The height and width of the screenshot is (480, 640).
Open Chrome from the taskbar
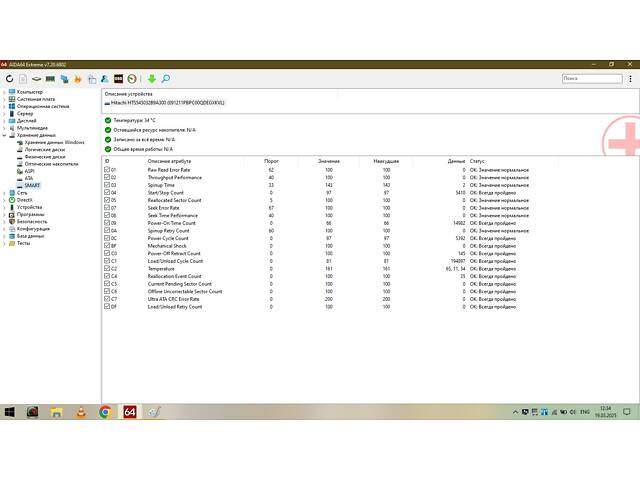(x=105, y=412)
